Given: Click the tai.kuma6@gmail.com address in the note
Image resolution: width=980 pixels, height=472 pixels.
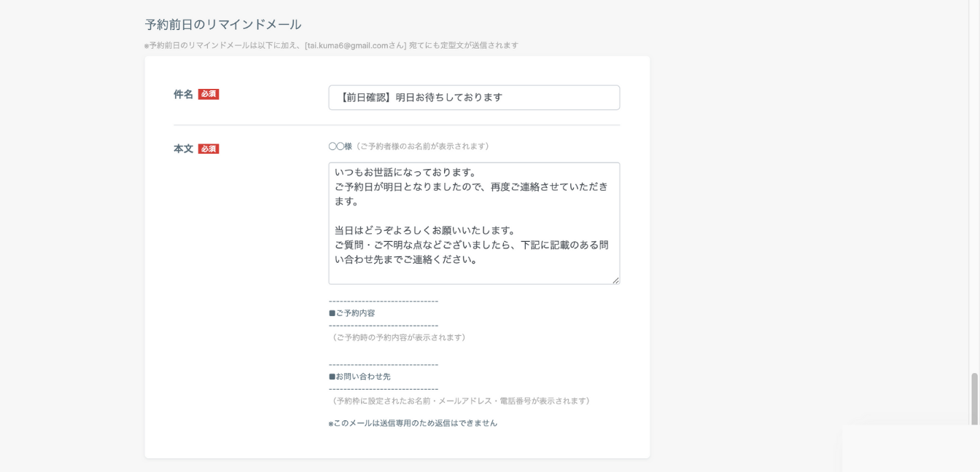Looking at the screenshot, I should pos(348,45).
